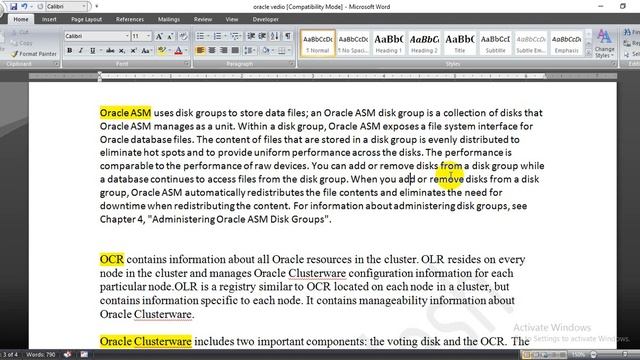Click the macro recording icon in status bar
This screenshot has width=640, height=360.
pos(84,355)
